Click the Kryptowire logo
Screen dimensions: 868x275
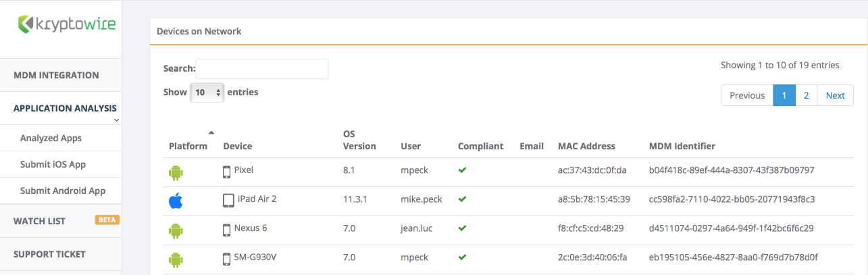point(67,24)
